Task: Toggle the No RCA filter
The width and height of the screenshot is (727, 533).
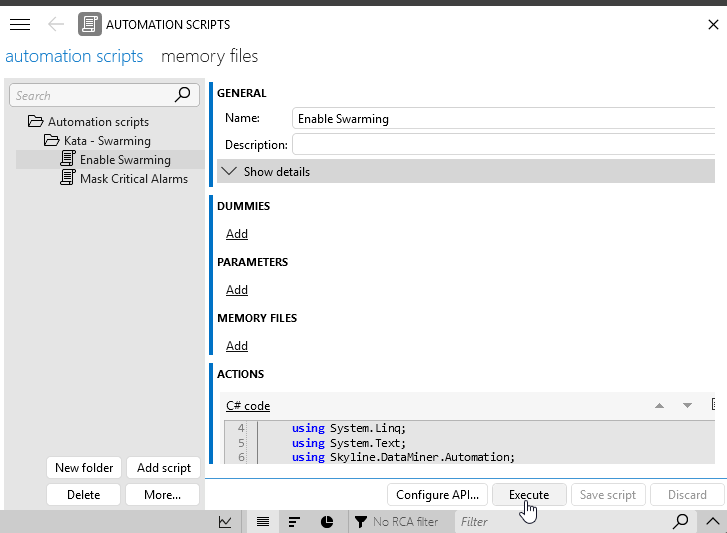Action: 396,522
